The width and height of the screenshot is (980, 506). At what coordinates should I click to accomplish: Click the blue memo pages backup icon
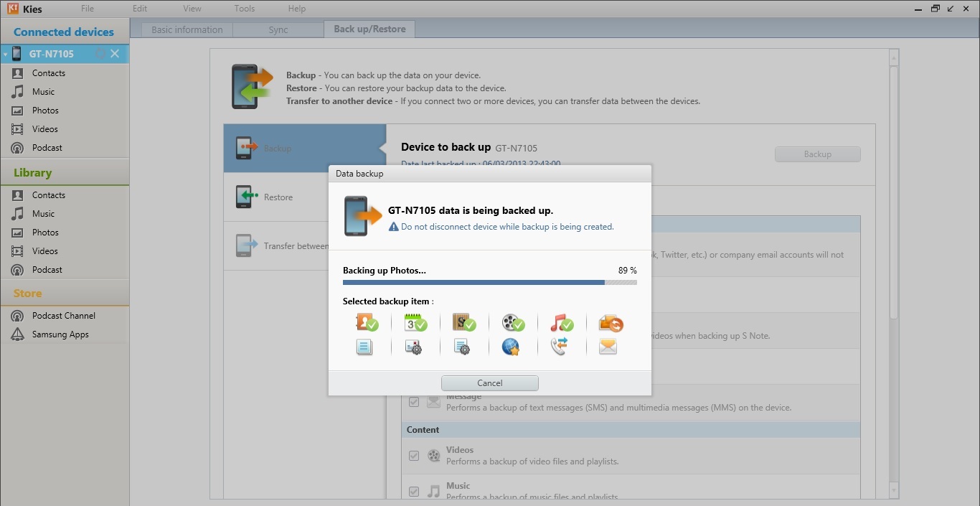click(365, 347)
